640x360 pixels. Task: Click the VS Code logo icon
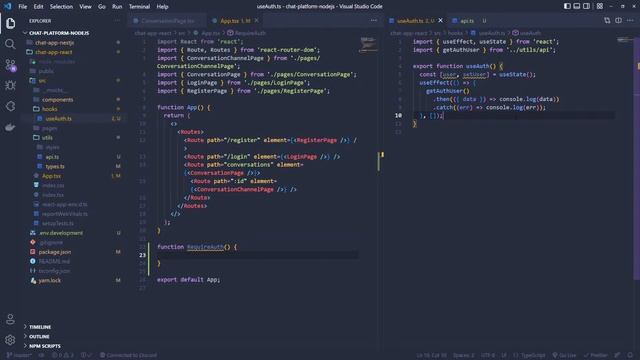[x=7, y=6]
